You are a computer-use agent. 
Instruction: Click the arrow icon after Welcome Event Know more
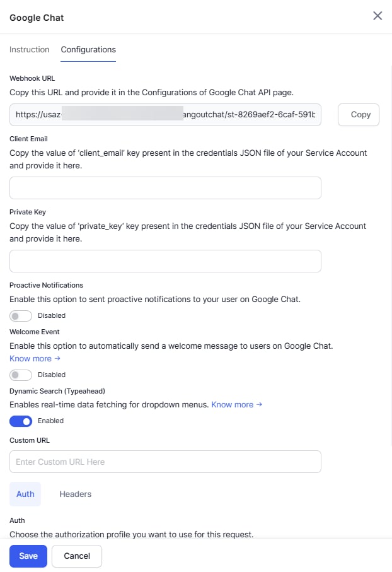[57, 359]
